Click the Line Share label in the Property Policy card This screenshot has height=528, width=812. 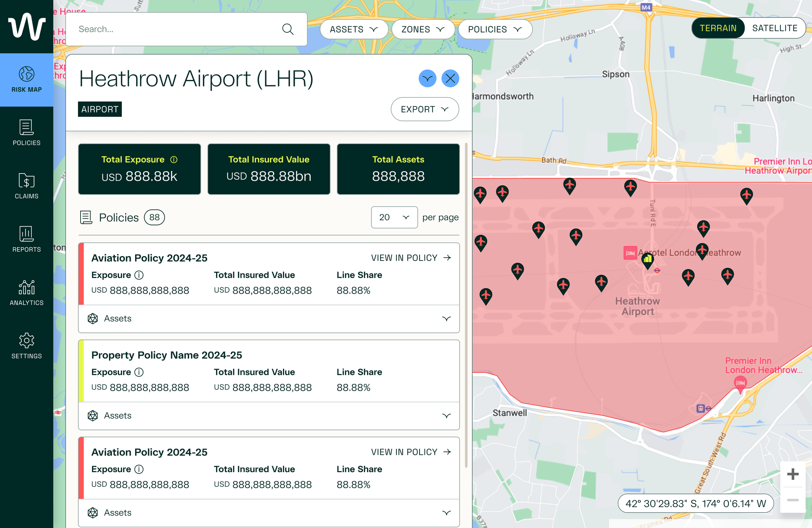point(359,372)
